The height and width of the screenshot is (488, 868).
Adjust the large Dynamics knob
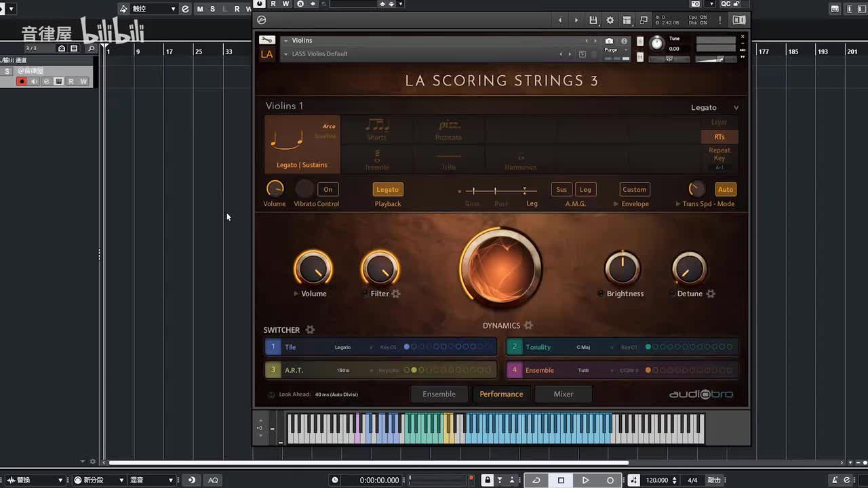[x=501, y=268]
